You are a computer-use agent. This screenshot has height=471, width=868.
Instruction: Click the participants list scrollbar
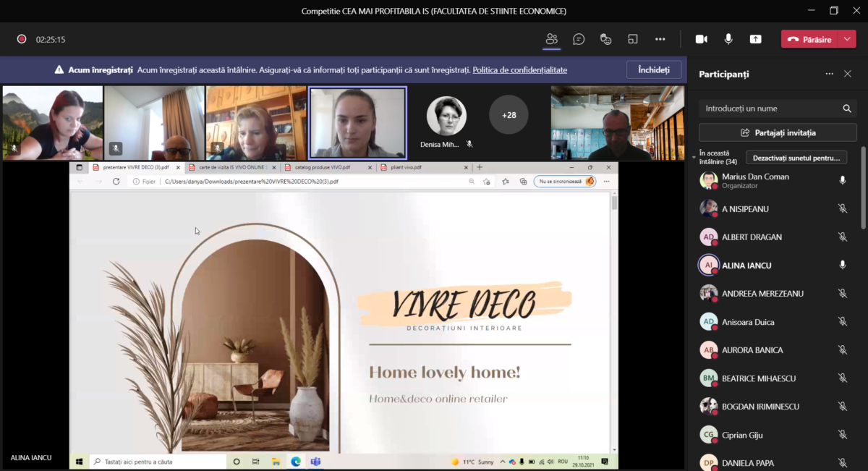click(x=863, y=188)
